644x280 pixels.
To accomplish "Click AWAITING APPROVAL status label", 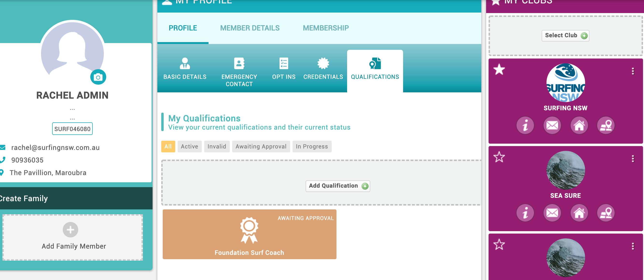I will coord(306,218).
